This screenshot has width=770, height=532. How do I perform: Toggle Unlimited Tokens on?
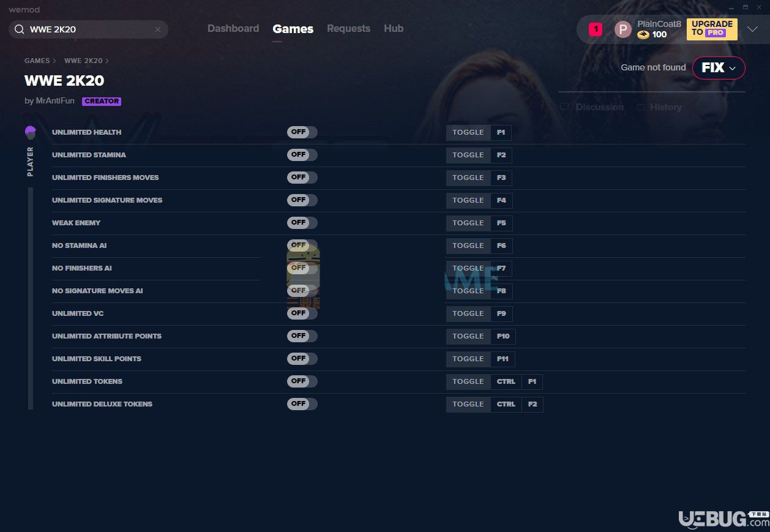pos(302,381)
